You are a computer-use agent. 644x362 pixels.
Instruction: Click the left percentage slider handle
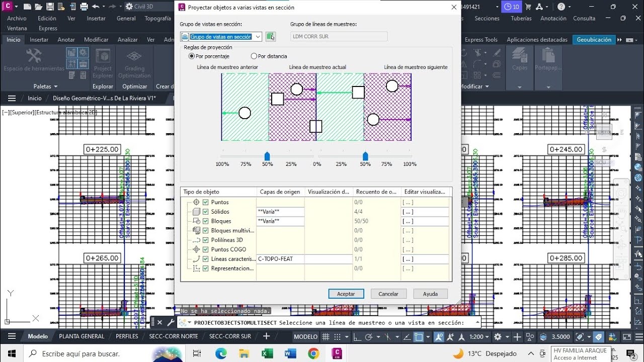[267, 156]
